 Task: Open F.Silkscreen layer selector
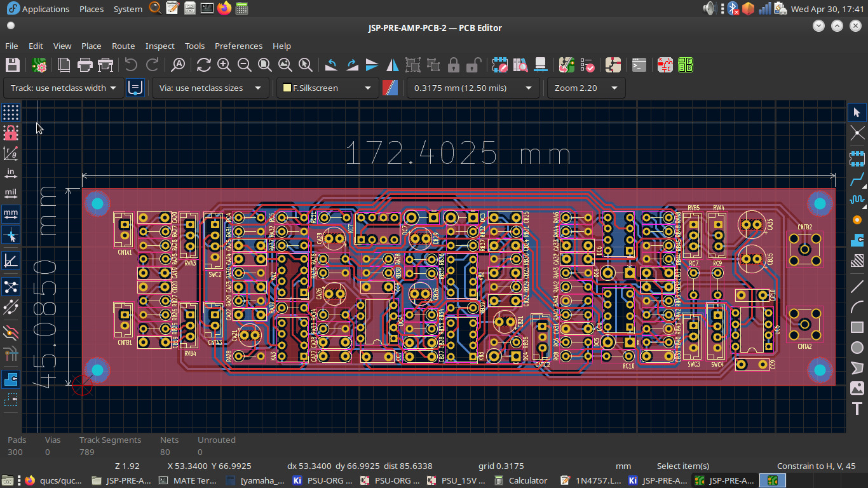(x=327, y=88)
